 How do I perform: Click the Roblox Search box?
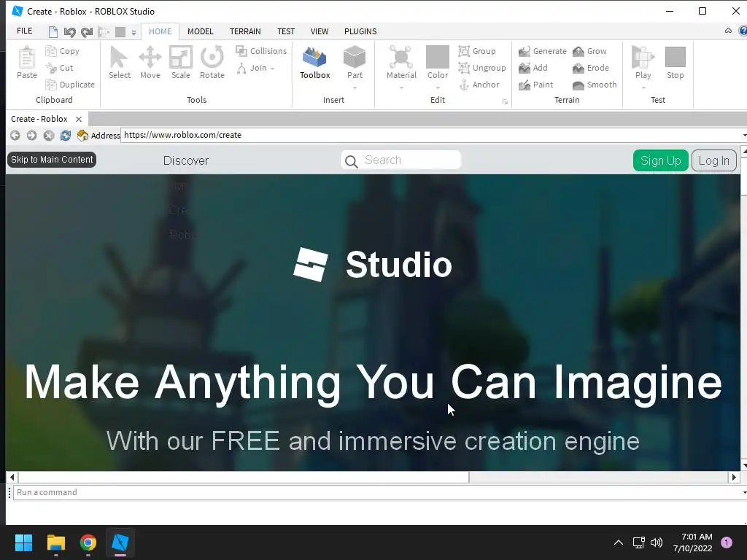[x=401, y=160]
